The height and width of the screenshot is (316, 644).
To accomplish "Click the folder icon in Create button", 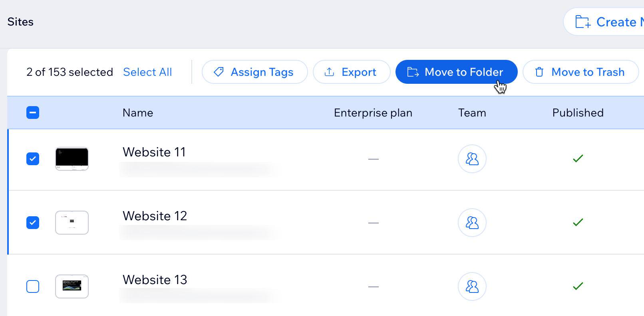I will click(583, 22).
